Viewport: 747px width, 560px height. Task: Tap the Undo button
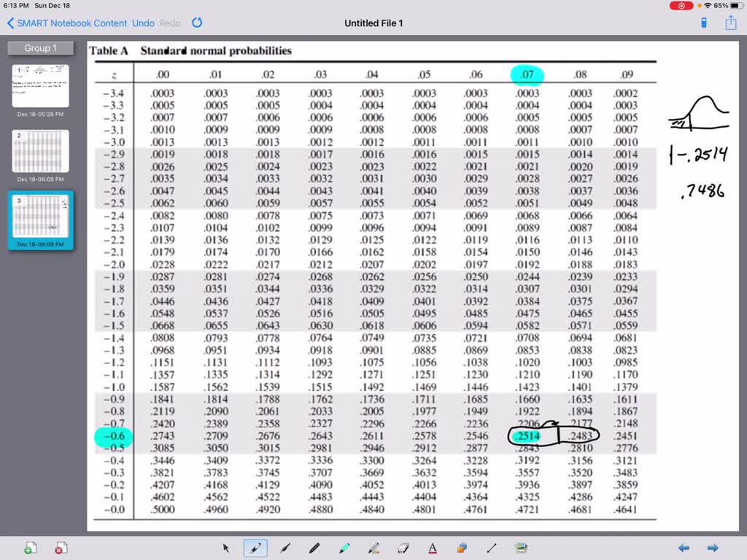click(143, 23)
